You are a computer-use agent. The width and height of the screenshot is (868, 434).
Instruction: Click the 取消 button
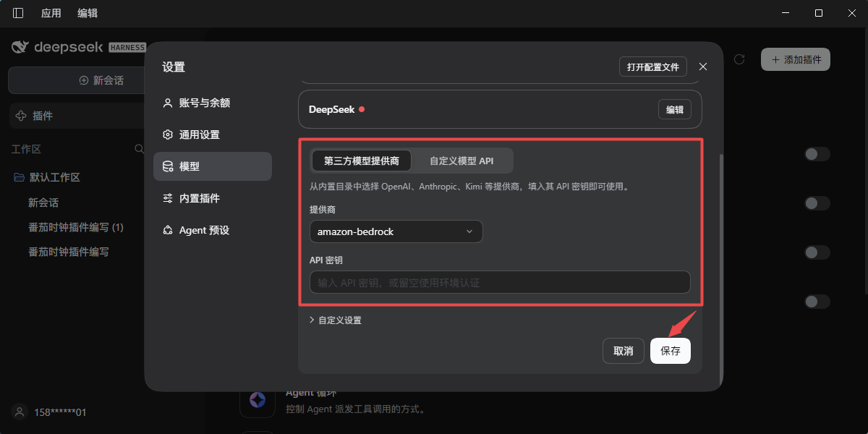point(624,351)
